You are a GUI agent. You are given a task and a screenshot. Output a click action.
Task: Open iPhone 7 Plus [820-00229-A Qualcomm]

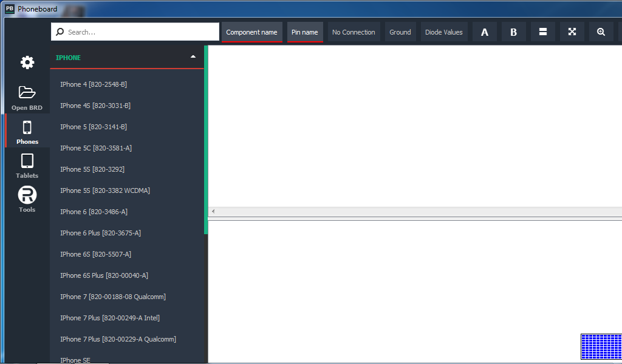(x=118, y=339)
